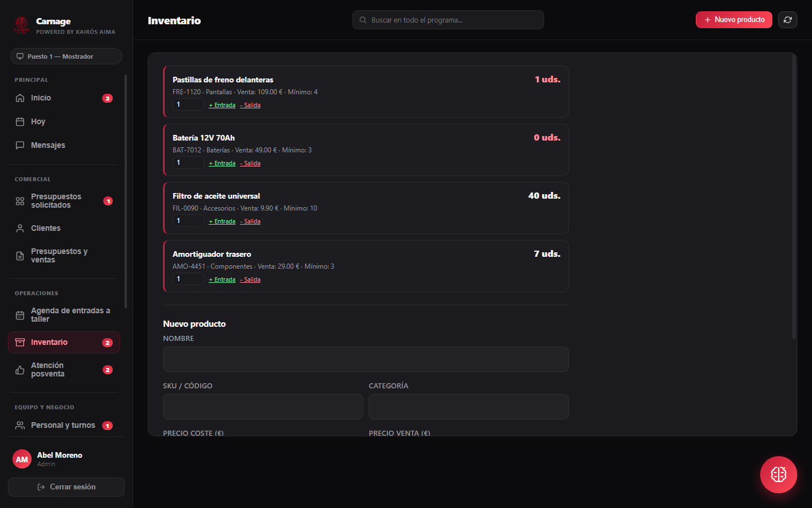The height and width of the screenshot is (508, 812).
Task: Click the refresh icon button
Action: (788, 20)
